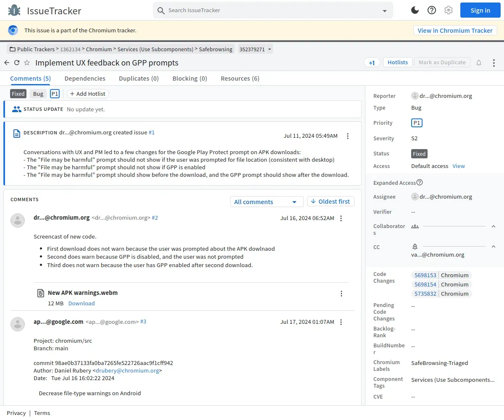
Task: Open the All comments filter dropdown
Action: pos(266,202)
